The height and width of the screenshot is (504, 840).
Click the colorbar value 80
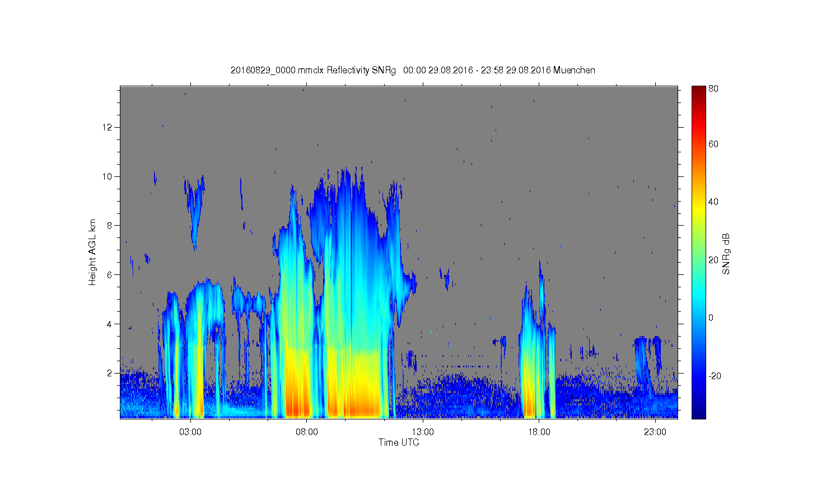point(713,88)
